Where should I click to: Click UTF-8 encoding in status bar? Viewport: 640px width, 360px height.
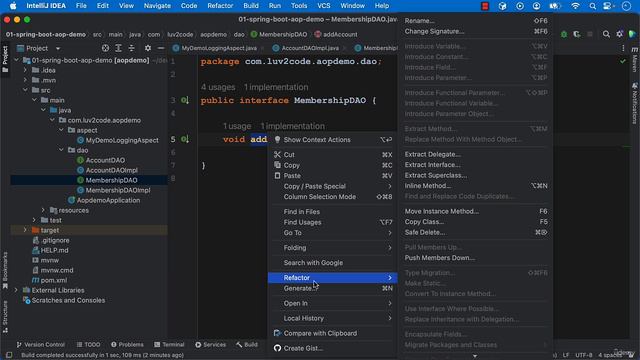(583, 355)
